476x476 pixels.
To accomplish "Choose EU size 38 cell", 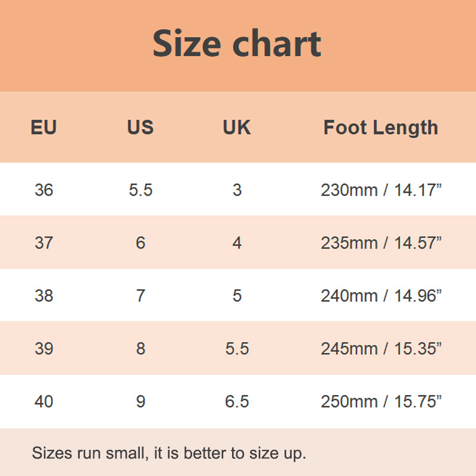I will [43, 296].
